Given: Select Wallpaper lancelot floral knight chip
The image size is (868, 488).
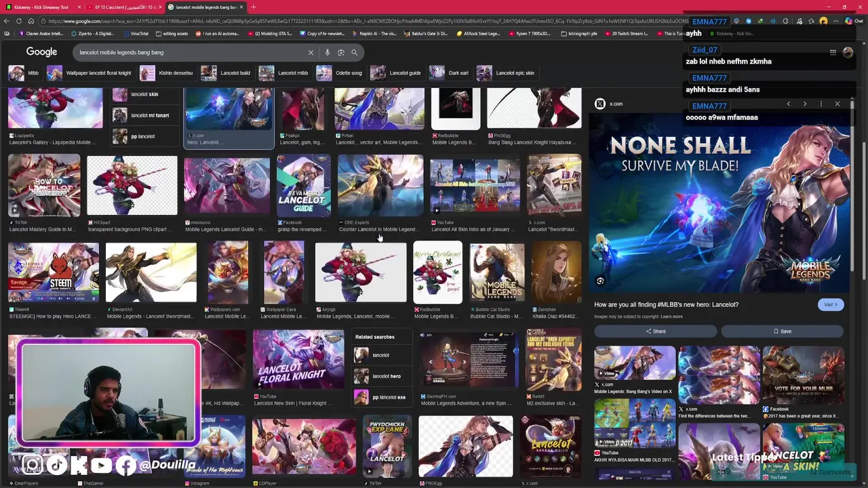Looking at the screenshot, I should pyautogui.click(x=90, y=73).
